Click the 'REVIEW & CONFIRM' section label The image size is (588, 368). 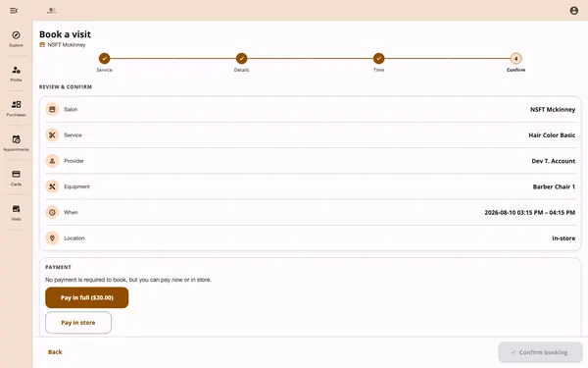66,86
